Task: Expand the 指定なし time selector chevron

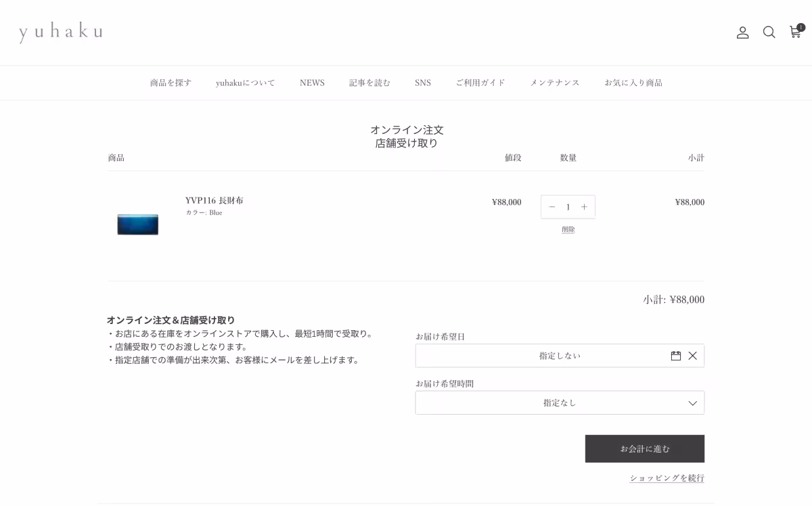Action: point(692,402)
